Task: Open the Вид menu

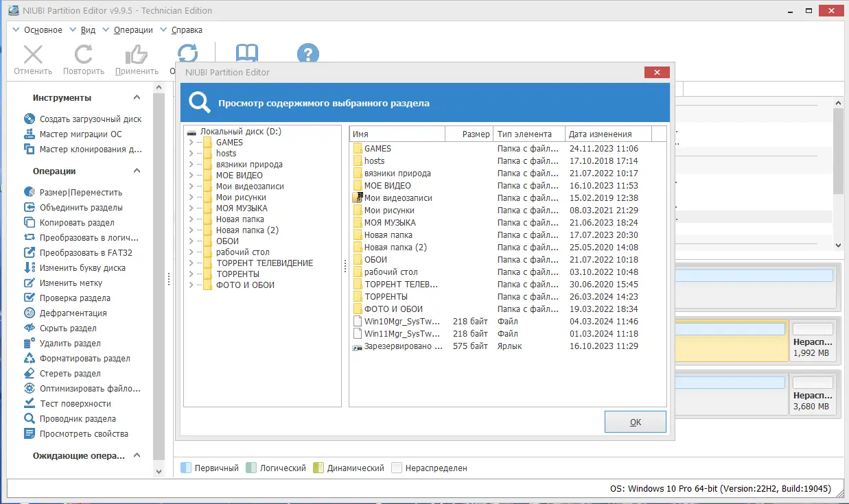Action: (x=88, y=30)
